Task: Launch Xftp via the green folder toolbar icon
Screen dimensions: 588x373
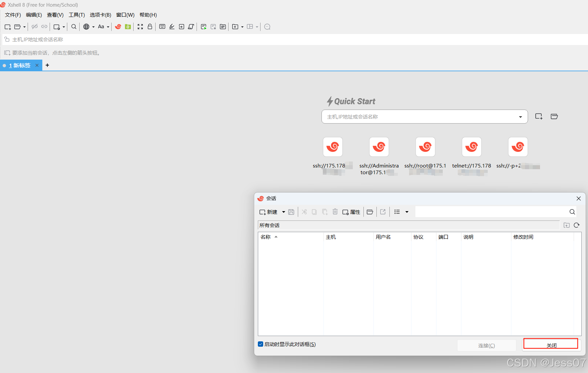Action: coord(128,27)
